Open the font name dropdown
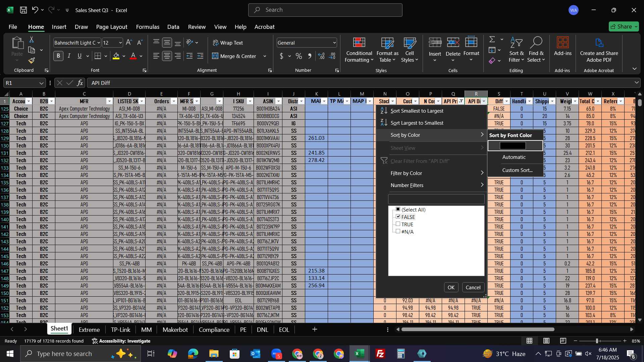 (x=99, y=43)
